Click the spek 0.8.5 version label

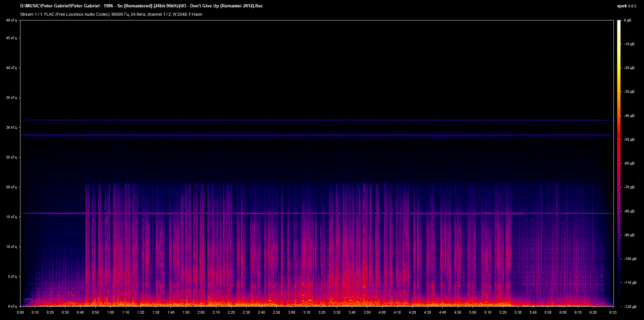pos(626,6)
